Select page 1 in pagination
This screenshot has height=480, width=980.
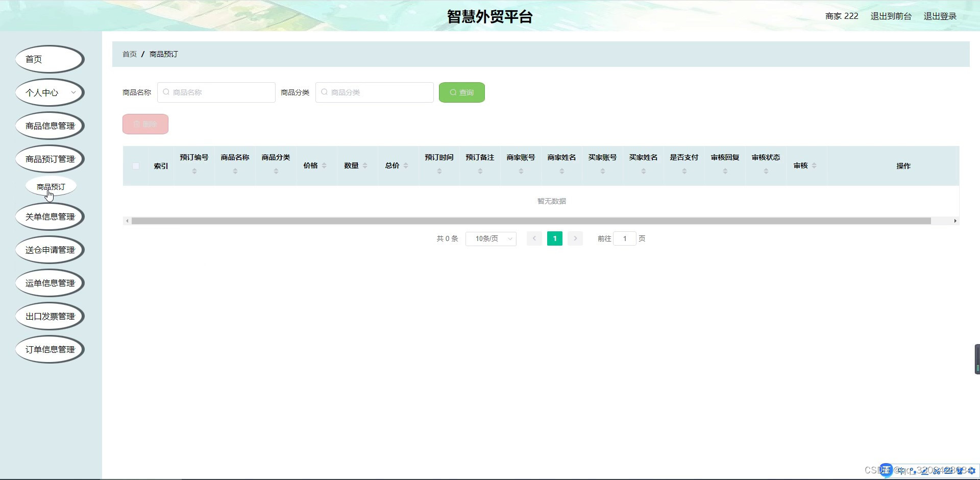click(555, 238)
